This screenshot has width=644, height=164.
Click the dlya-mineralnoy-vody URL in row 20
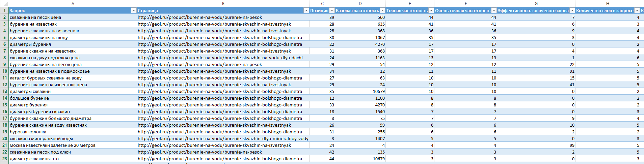point(223,138)
